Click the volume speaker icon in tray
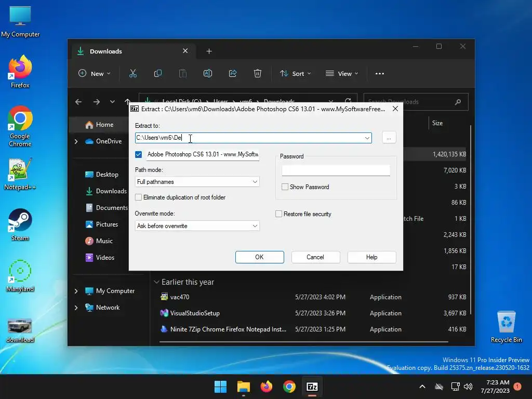 pyautogui.click(x=468, y=387)
